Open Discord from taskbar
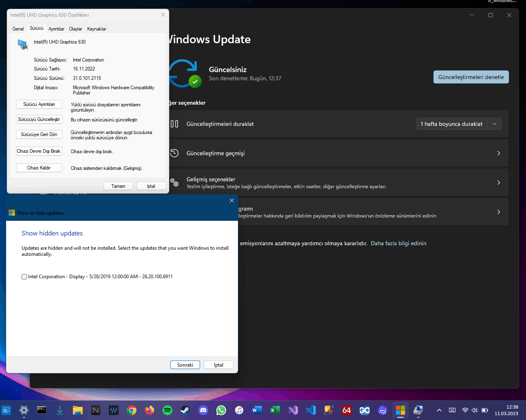This screenshot has height=420, width=526. pos(203,410)
